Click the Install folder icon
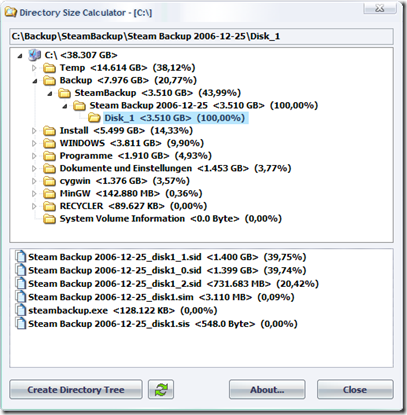407x415 pixels. 49,131
